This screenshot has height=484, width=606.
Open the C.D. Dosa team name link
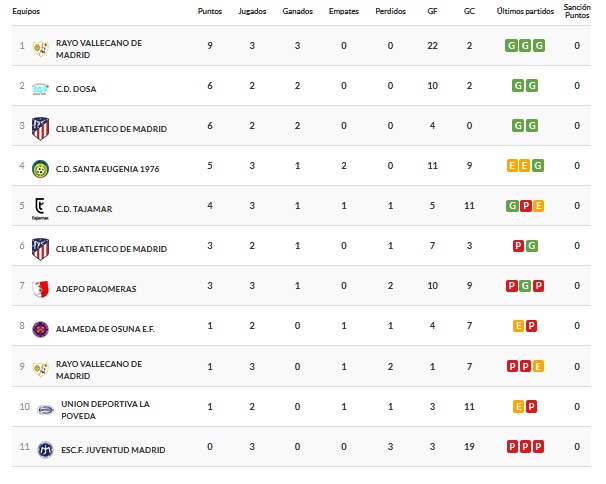[x=76, y=89]
